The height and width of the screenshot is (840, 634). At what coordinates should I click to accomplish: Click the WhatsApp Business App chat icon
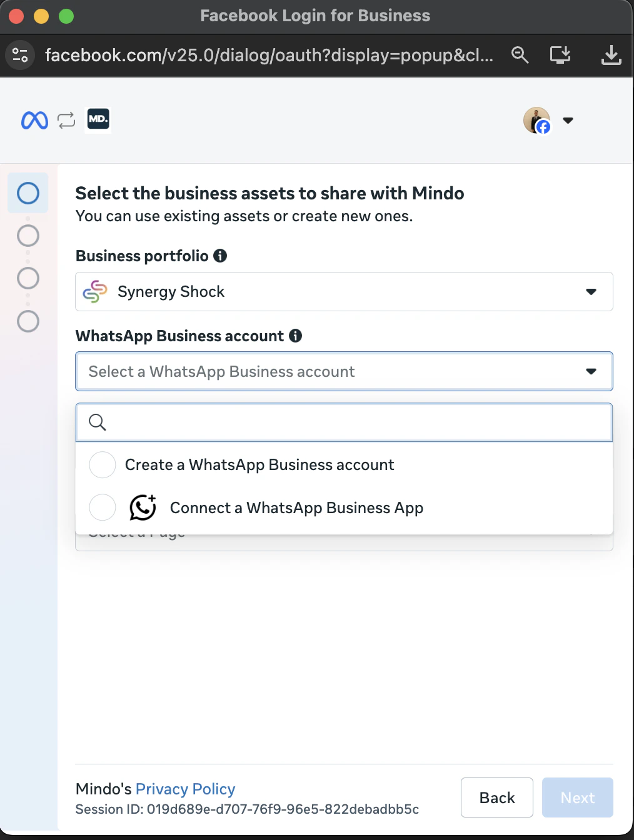point(143,507)
